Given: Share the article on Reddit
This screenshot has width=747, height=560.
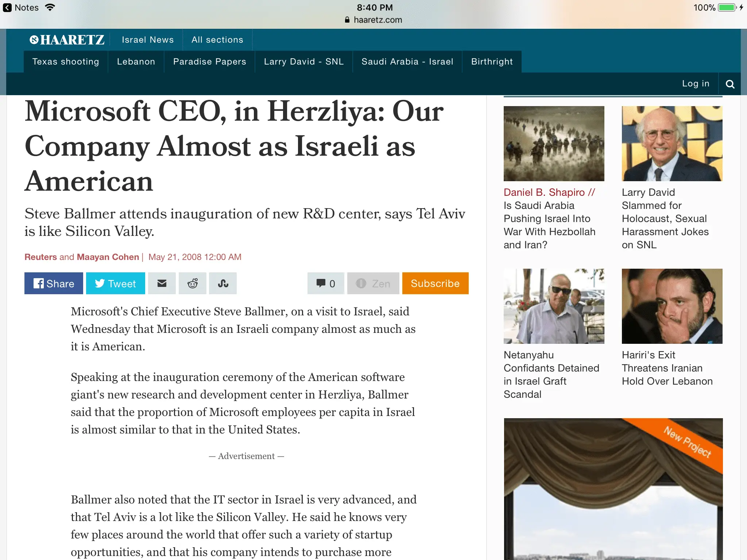Looking at the screenshot, I should tap(193, 283).
